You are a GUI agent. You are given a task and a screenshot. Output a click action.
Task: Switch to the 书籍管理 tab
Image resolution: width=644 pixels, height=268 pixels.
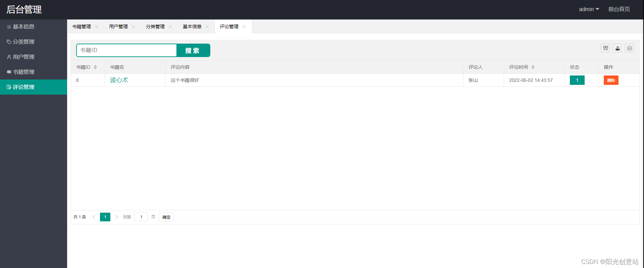tap(82, 27)
